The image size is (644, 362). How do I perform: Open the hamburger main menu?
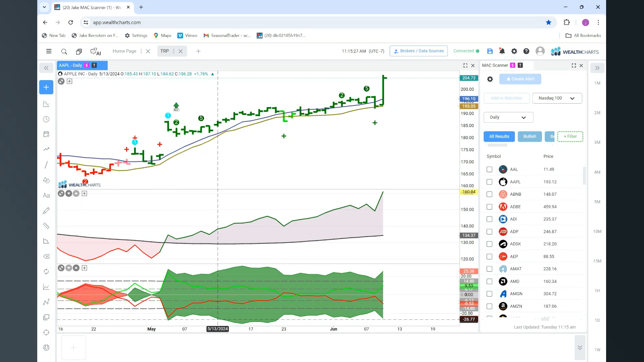point(49,51)
